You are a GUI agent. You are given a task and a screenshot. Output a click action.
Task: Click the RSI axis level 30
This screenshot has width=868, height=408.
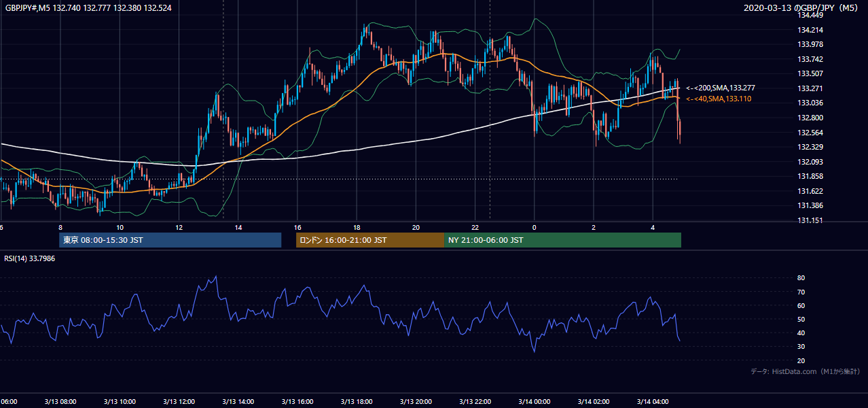tap(801, 347)
